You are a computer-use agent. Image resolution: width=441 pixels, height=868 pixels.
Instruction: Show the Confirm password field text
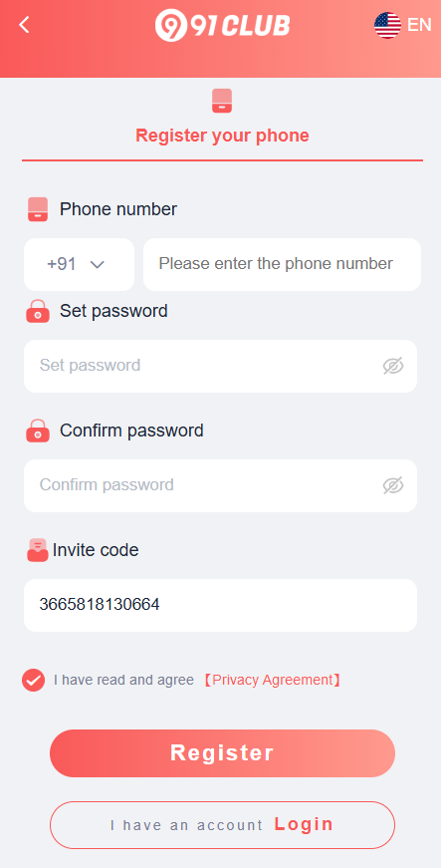point(393,485)
